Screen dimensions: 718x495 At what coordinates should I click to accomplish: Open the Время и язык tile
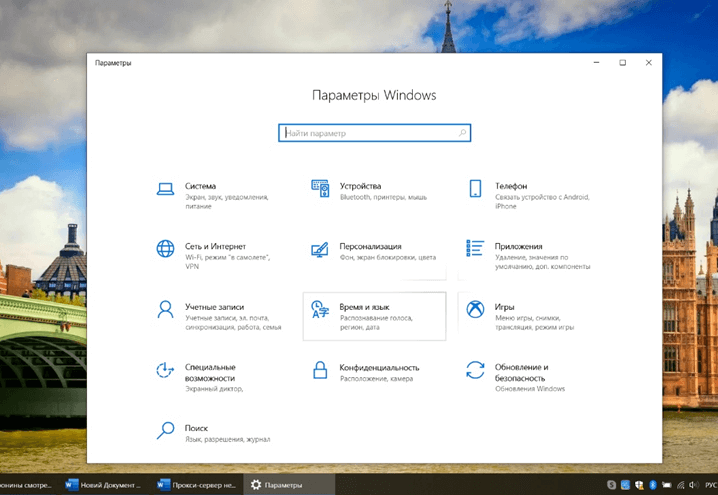[375, 316]
